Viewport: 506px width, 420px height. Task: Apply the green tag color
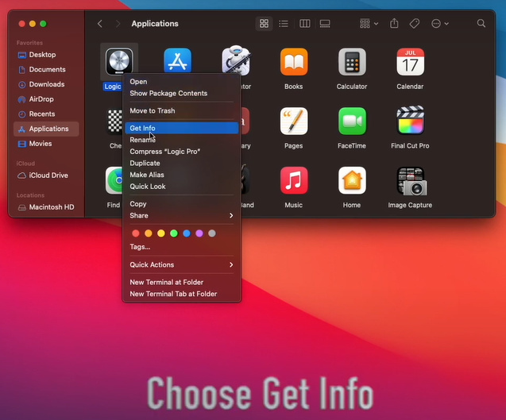click(x=174, y=233)
